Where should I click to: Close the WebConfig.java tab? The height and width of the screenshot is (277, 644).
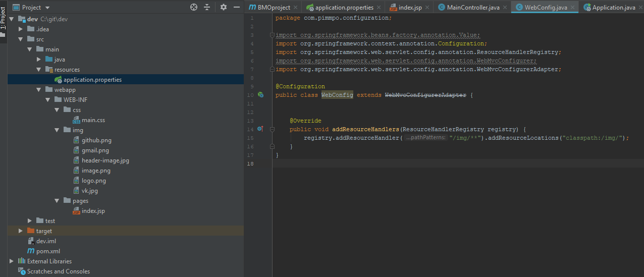point(573,8)
